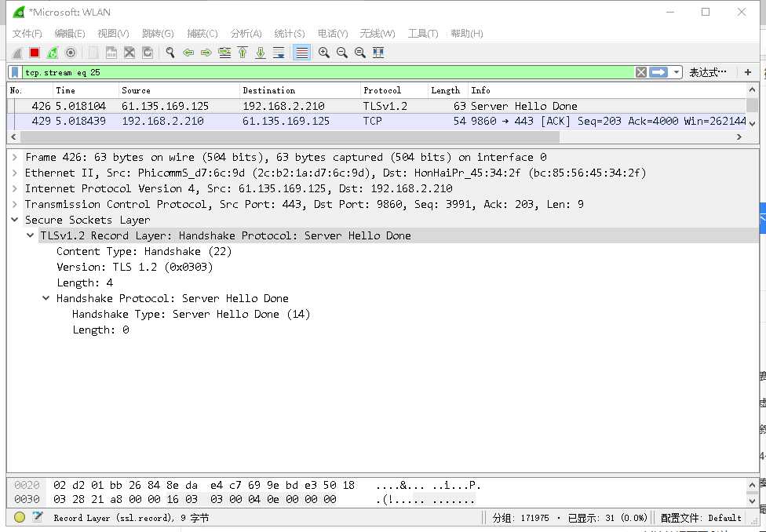Image resolution: width=766 pixels, height=532 pixels.
Task: Open capture file properties status bar icon
Action: (38, 517)
